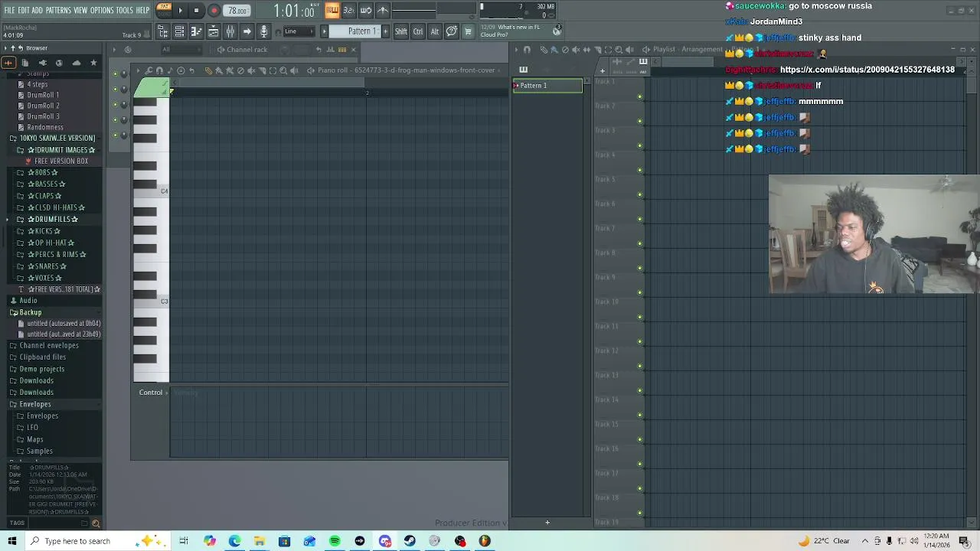Viewport: 980px width, 551px height.
Task: Expand the SNARES folder
Action: point(47,266)
